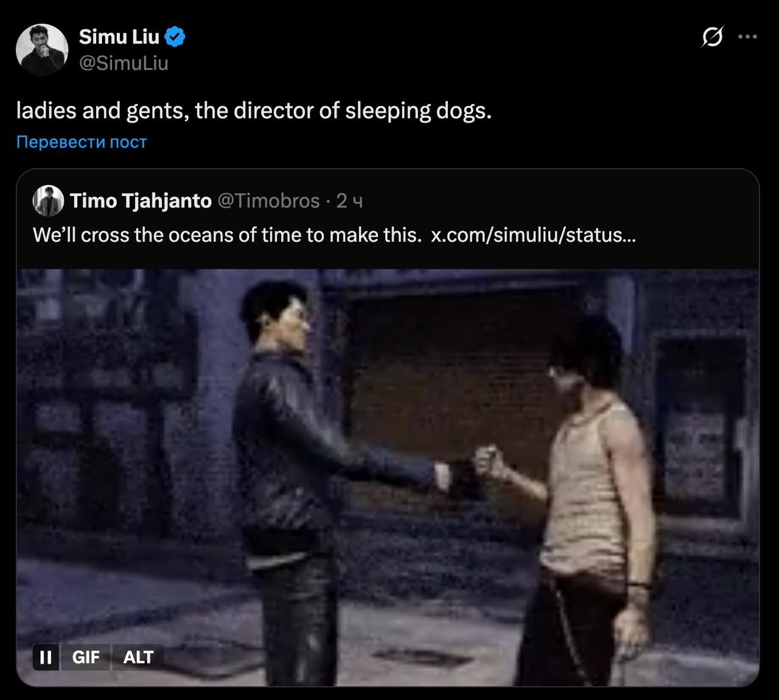Click the post text about the director of sleeping dogs
779x700 pixels.
pos(253,111)
